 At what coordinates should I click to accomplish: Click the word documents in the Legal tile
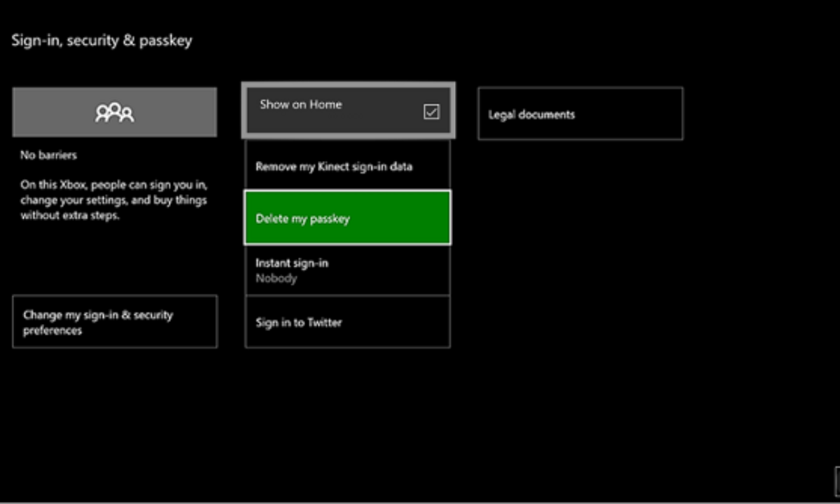pyautogui.click(x=551, y=114)
